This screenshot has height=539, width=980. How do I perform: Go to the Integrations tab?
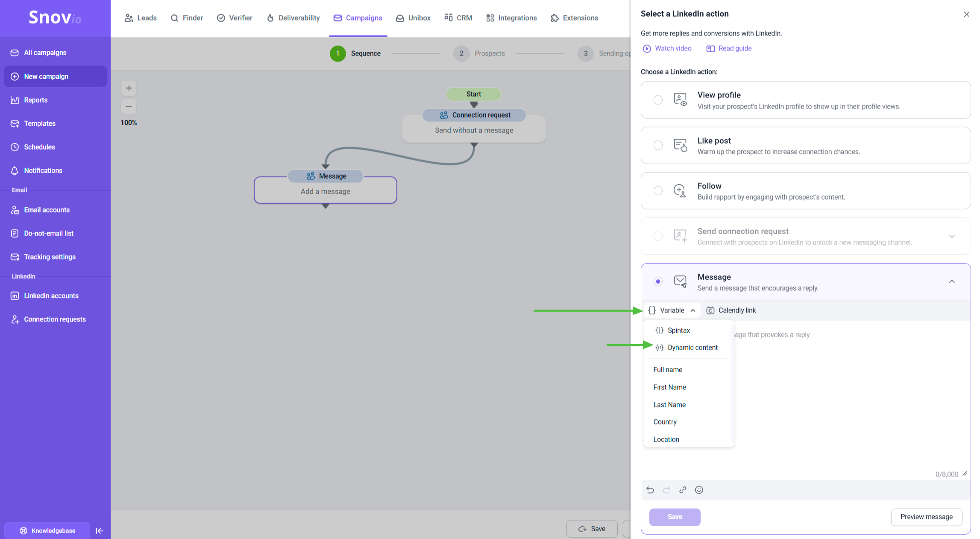(511, 18)
